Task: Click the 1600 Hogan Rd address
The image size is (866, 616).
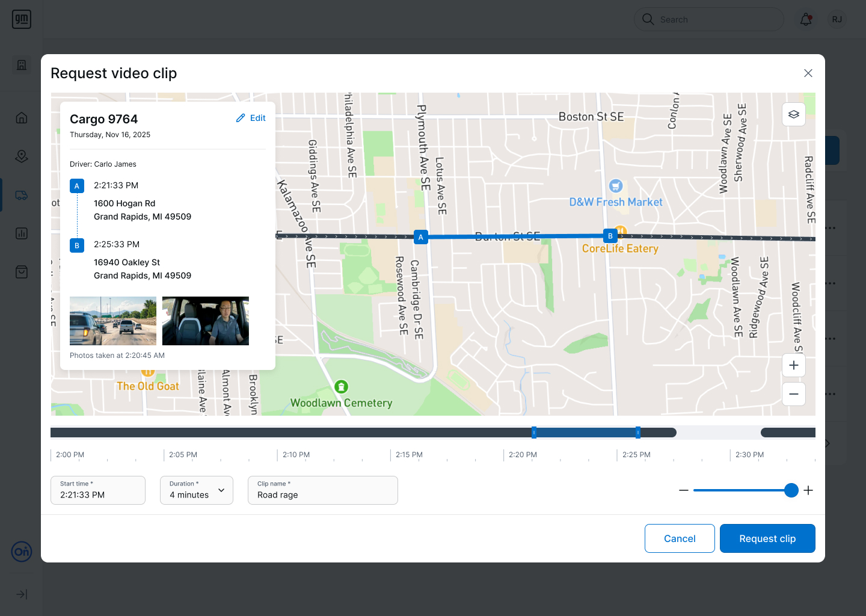Action: click(124, 203)
